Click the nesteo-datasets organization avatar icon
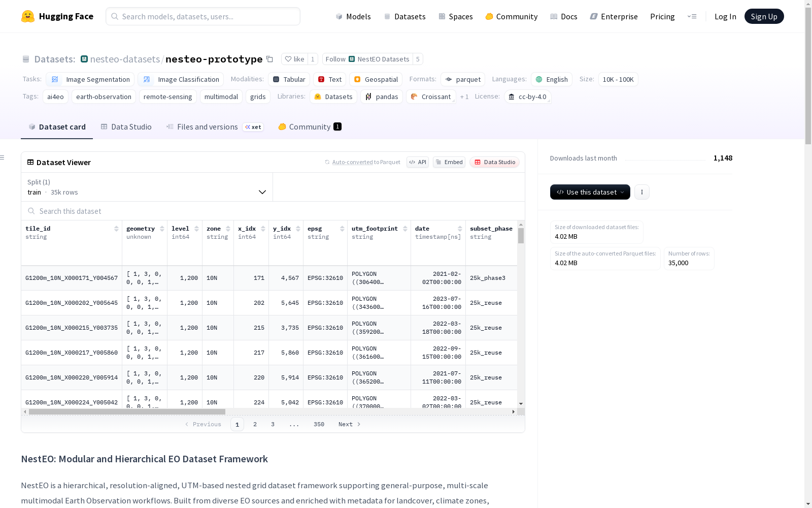 click(84, 59)
